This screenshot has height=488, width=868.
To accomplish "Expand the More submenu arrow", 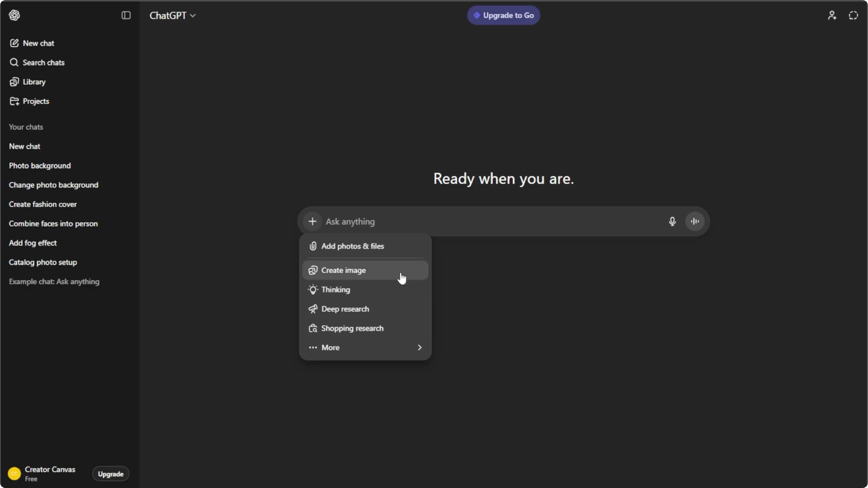I will pos(420,347).
